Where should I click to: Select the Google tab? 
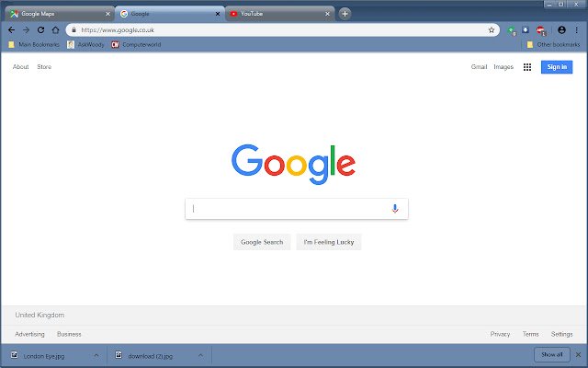170,14
